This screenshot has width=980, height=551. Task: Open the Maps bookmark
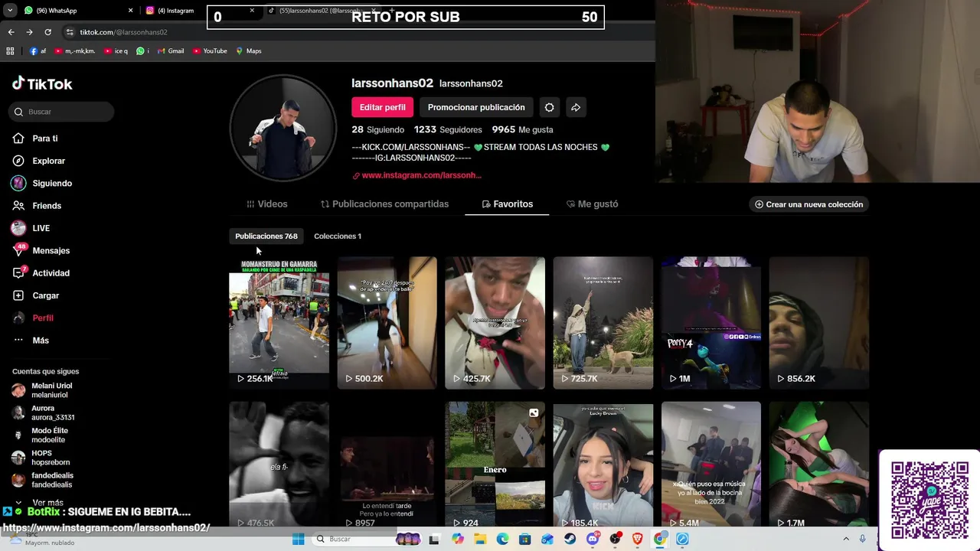point(249,51)
